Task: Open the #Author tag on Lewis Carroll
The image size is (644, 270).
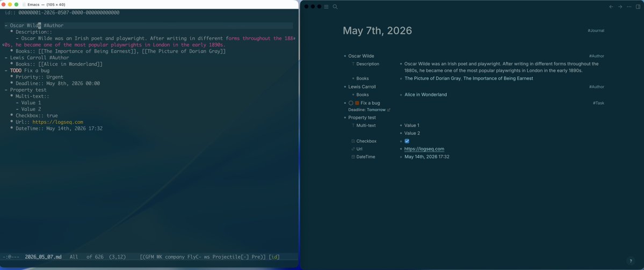Action: tap(596, 86)
